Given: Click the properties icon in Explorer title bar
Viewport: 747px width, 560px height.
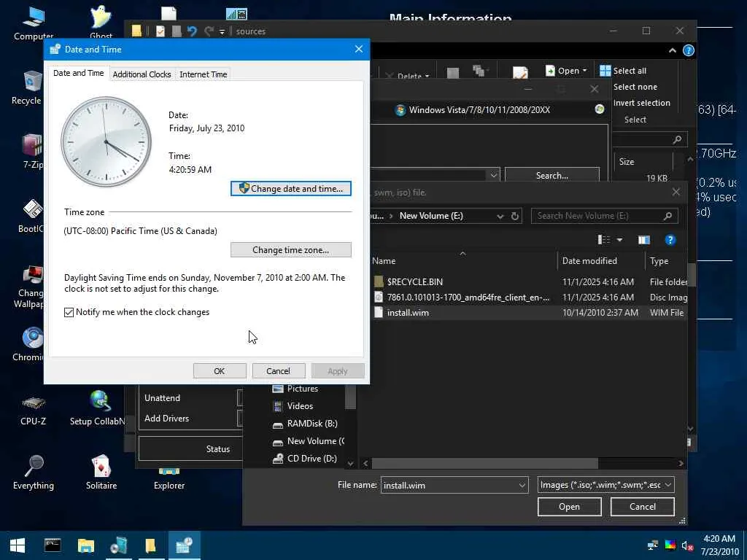Looking at the screenshot, I should (x=160, y=31).
